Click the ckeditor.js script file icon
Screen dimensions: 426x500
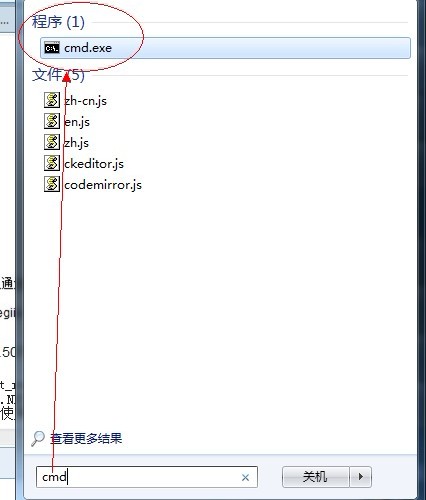point(52,163)
